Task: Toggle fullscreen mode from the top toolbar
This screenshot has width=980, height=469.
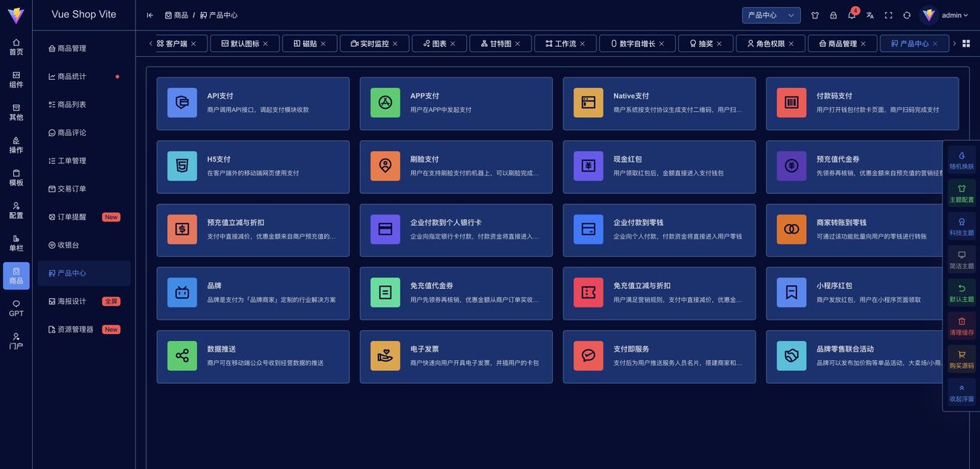Action: [889, 15]
